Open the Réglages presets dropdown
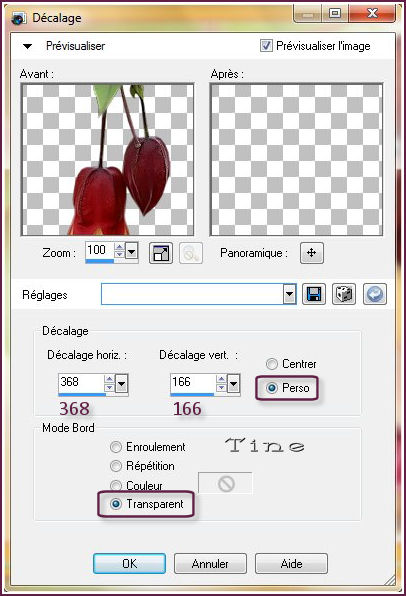Screen dimensions: 406x596 pos(289,294)
